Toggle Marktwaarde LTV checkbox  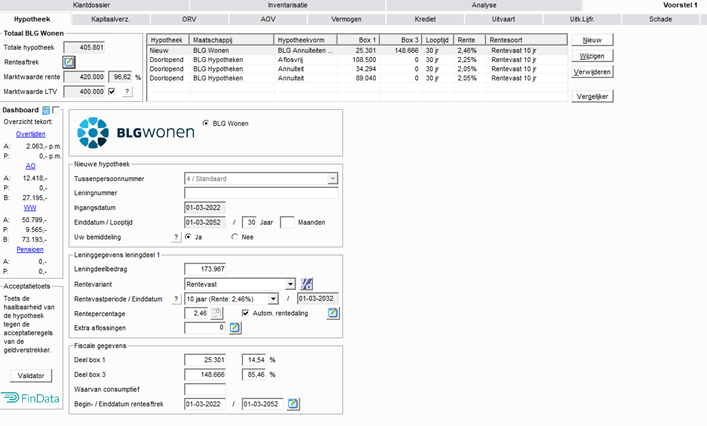pos(112,92)
